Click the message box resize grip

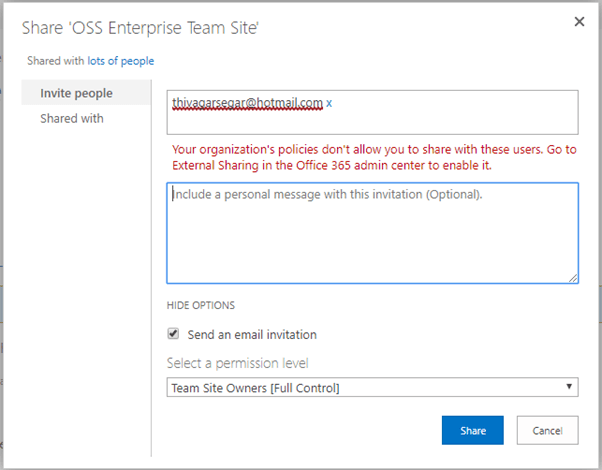[573, 278]
